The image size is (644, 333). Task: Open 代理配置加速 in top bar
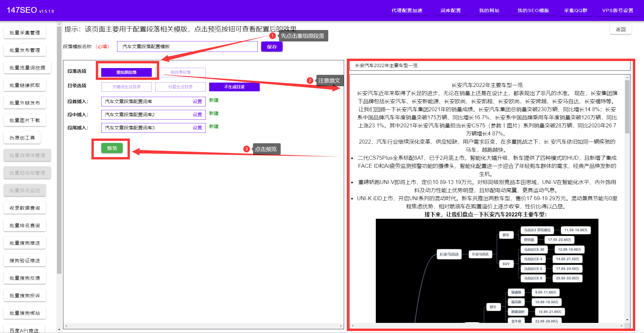coord(407,10)
